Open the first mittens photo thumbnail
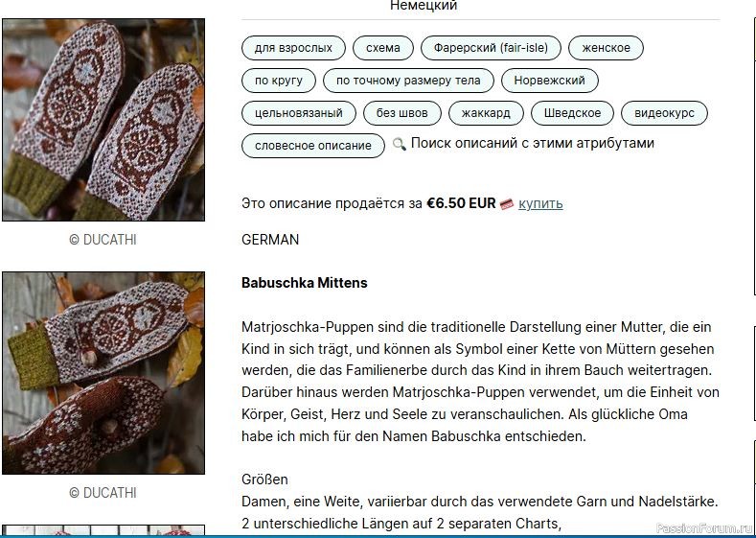Image resolution: width=756 pixels, height=538 pixels. pyautogui.click(x=103, y=120)
